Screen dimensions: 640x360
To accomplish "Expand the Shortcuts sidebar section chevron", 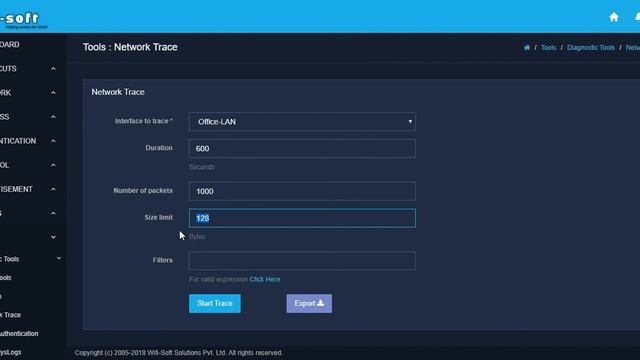I will 53,69.
